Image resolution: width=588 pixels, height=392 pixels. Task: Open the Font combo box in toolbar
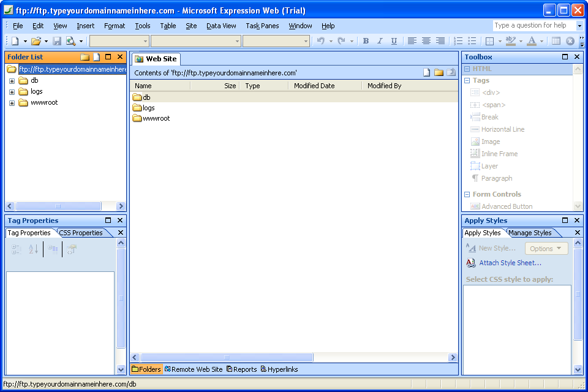click(196, 41)
